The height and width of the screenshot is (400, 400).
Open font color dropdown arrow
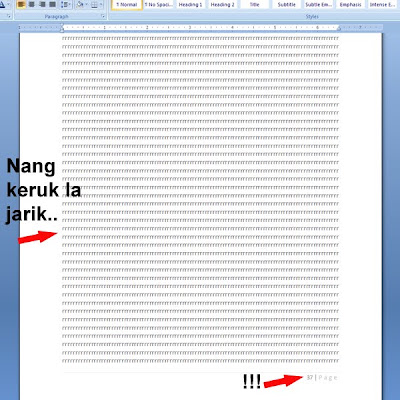tap(8, 4)
